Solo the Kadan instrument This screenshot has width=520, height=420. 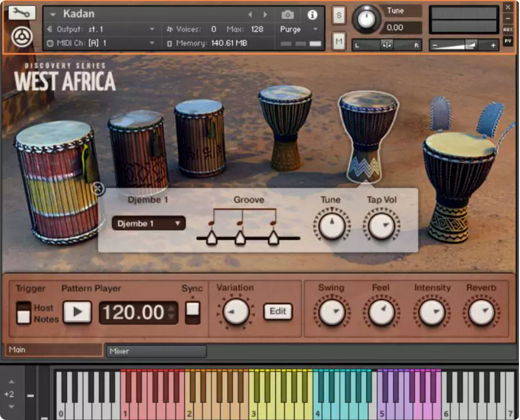coord(338,15)
